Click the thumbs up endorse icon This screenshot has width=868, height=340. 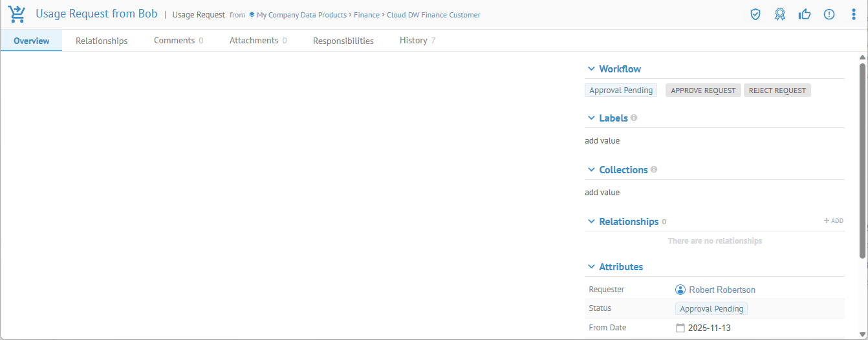[805, 14]
